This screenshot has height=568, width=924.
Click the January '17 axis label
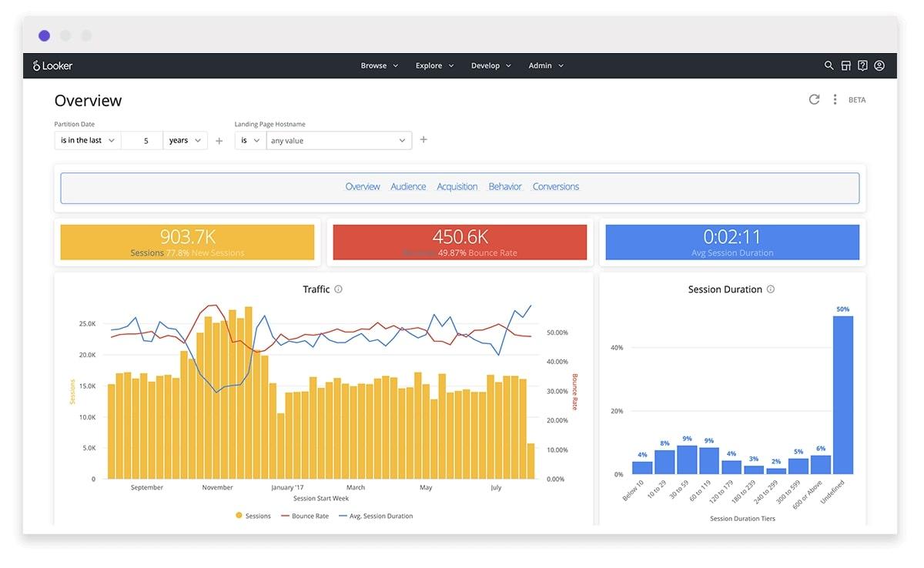tap(288, 488)
